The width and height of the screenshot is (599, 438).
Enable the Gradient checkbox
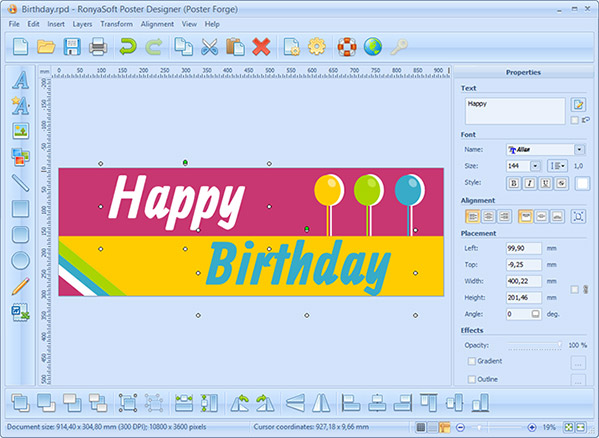472,361
